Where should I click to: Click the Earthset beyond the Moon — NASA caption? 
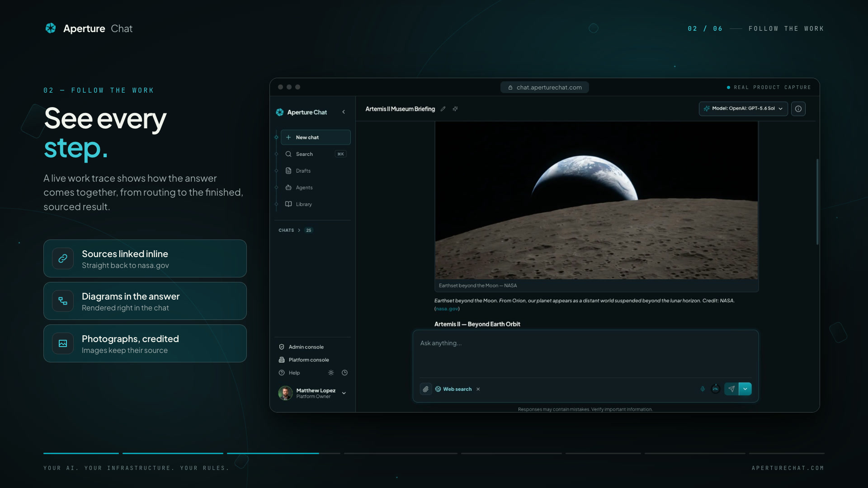click(x=477, y=286)
